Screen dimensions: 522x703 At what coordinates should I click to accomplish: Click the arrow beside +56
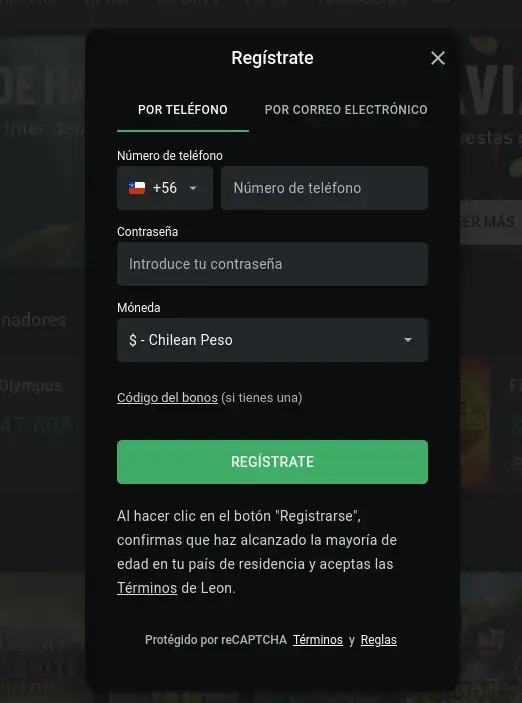tap(193, 188)
